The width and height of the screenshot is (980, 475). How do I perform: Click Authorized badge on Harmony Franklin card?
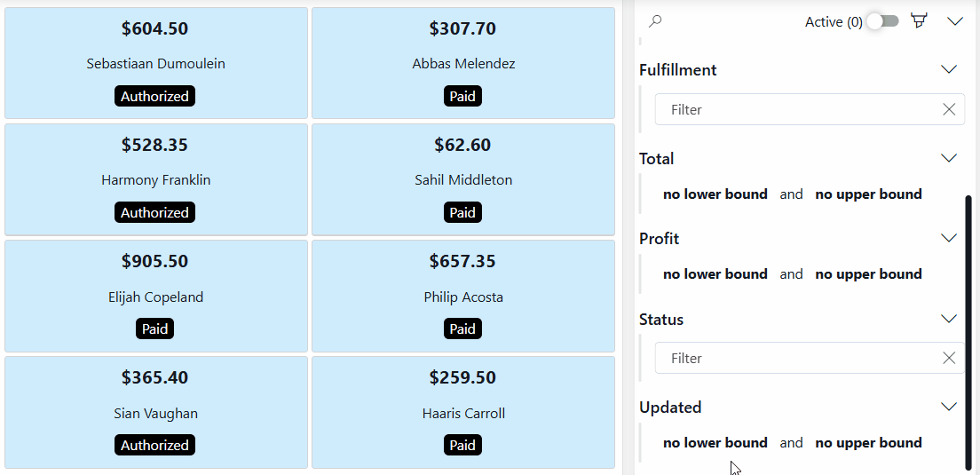pyautogui.click(x=155, y=212)
